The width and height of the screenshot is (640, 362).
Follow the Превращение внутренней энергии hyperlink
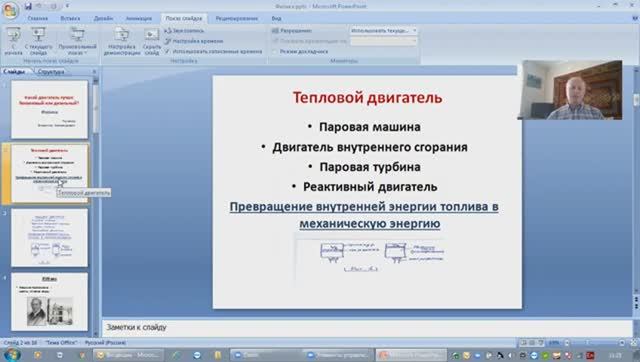364,215
